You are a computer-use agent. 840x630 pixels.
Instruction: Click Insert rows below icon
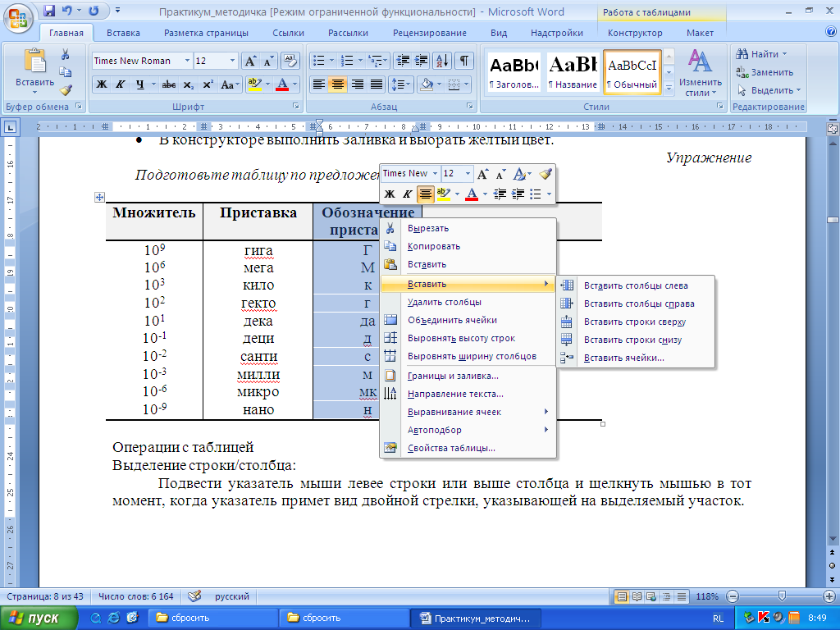567,340
